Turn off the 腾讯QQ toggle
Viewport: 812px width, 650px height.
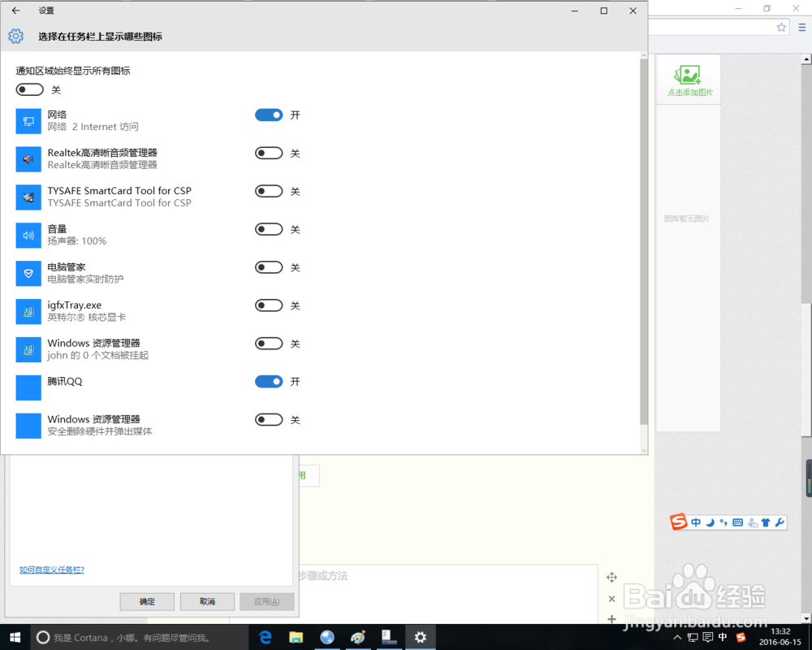[x=269, y=382]
